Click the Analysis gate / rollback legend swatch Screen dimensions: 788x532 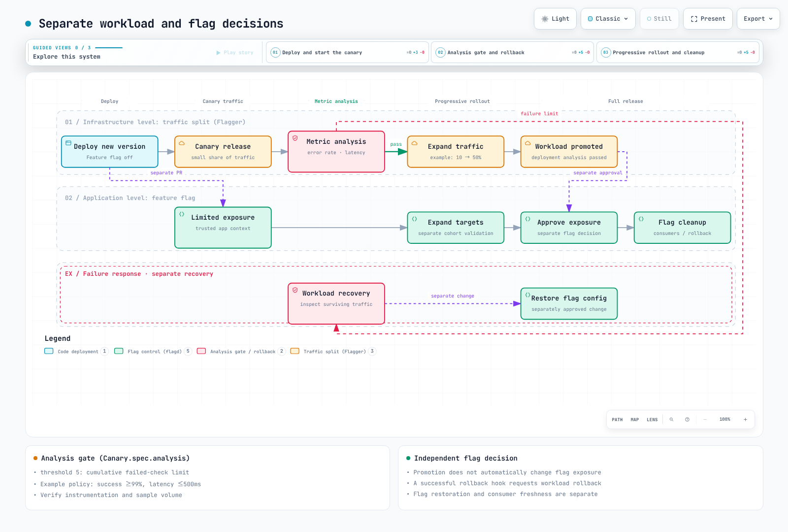click(x=201, y=351)
